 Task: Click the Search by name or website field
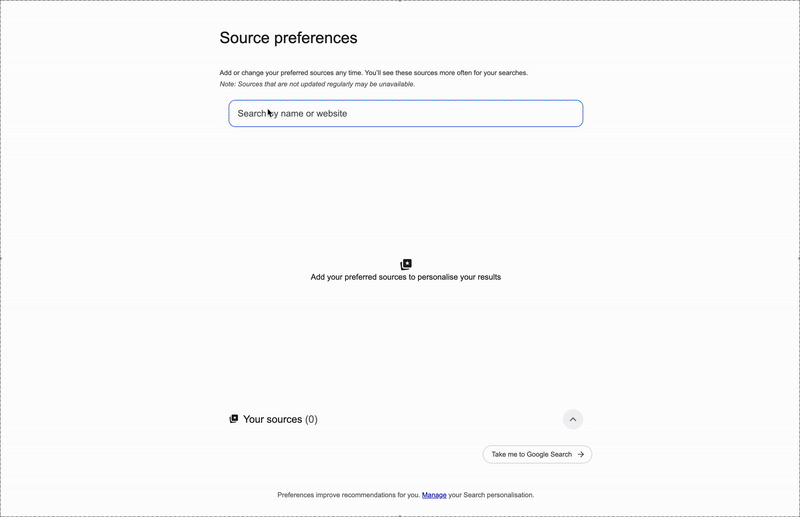[x=405, y=114]
